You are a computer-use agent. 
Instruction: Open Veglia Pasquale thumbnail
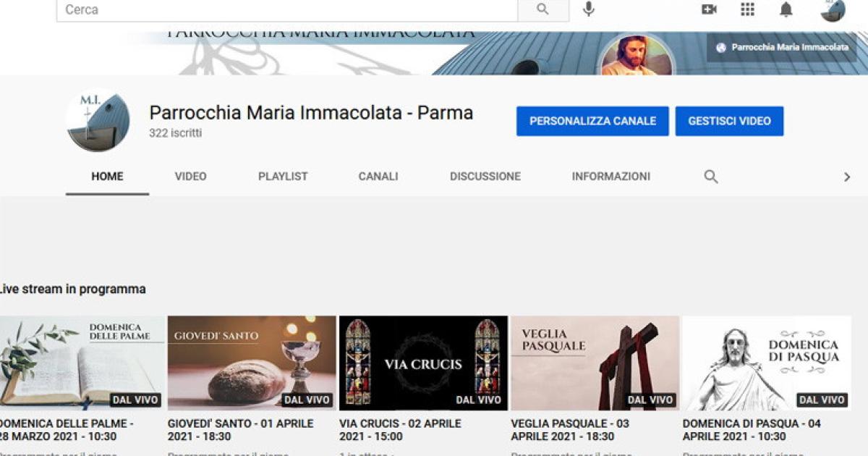point(595,363)
